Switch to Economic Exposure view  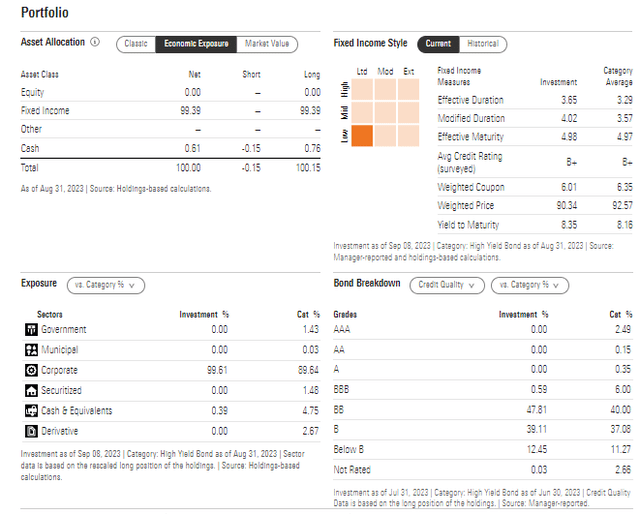[195, 44]
